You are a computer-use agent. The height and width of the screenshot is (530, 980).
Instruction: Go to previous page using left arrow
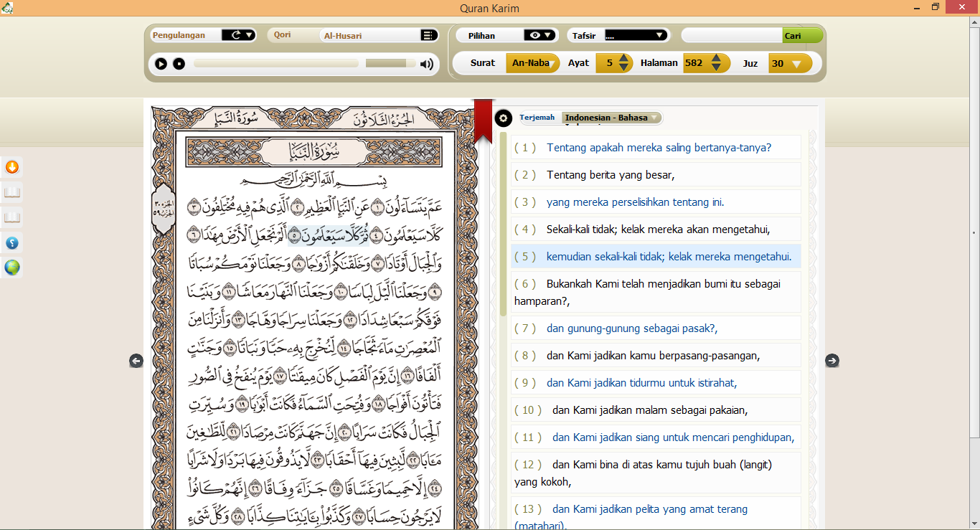(136, 361)
